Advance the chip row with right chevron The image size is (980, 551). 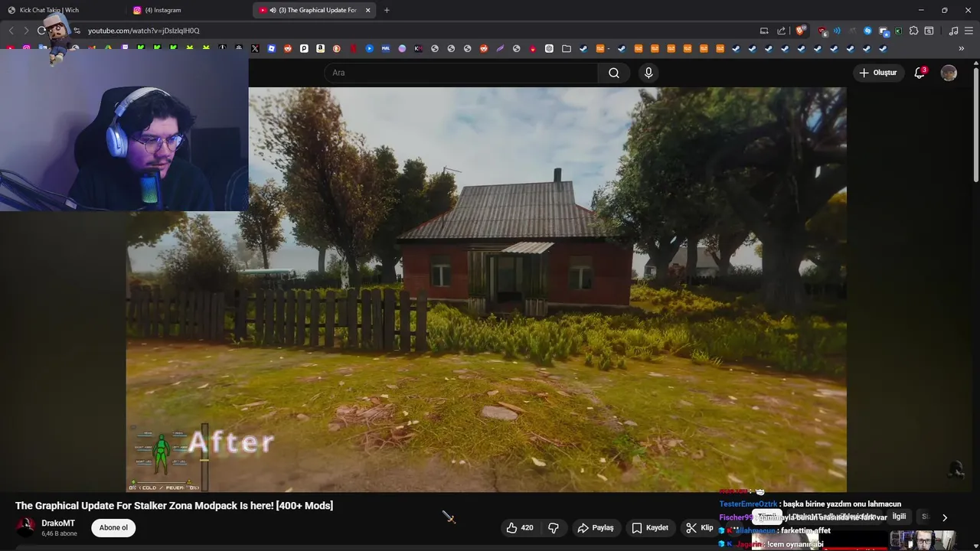[944, 517]
